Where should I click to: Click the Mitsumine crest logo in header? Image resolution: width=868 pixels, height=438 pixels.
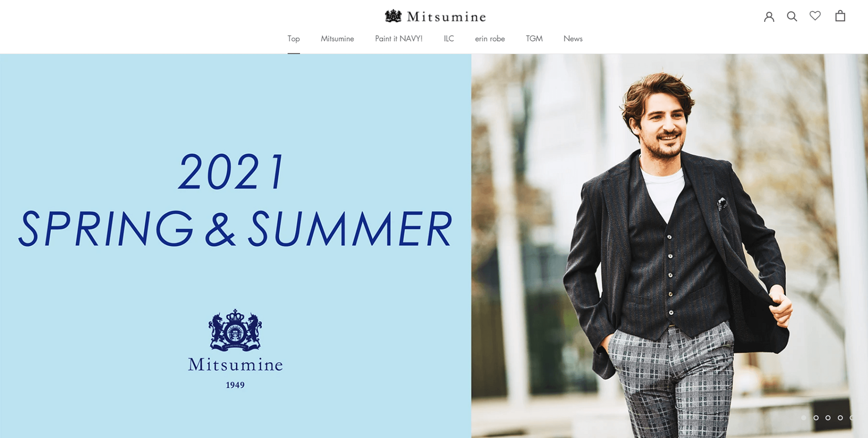pyautogui.click(x=393, y=16)
